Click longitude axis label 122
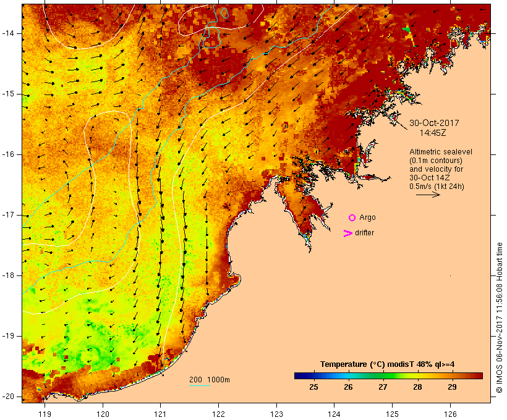The height and width of the screenshot is (420, 507). pos(219,414)
